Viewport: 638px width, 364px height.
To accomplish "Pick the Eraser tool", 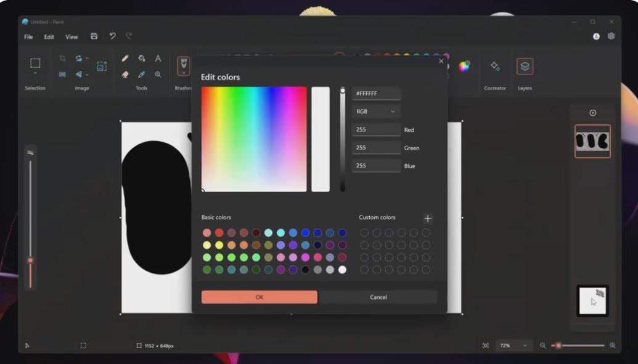I will click(125, 75).
